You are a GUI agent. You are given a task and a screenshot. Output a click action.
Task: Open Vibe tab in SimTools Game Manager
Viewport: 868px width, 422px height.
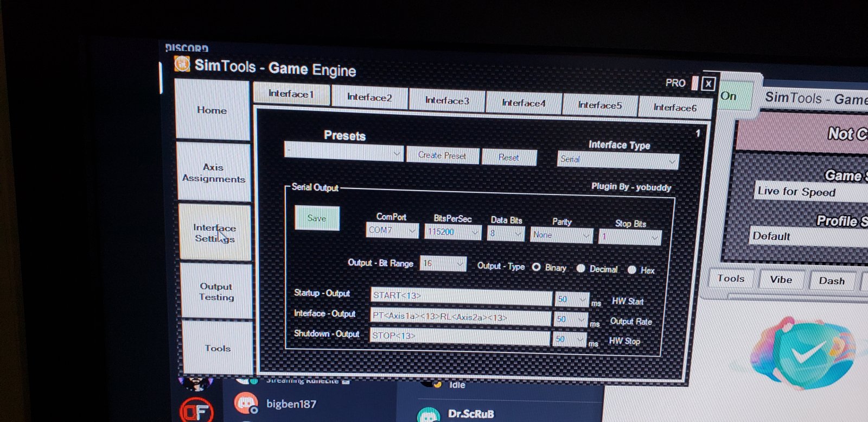(781, 280)
